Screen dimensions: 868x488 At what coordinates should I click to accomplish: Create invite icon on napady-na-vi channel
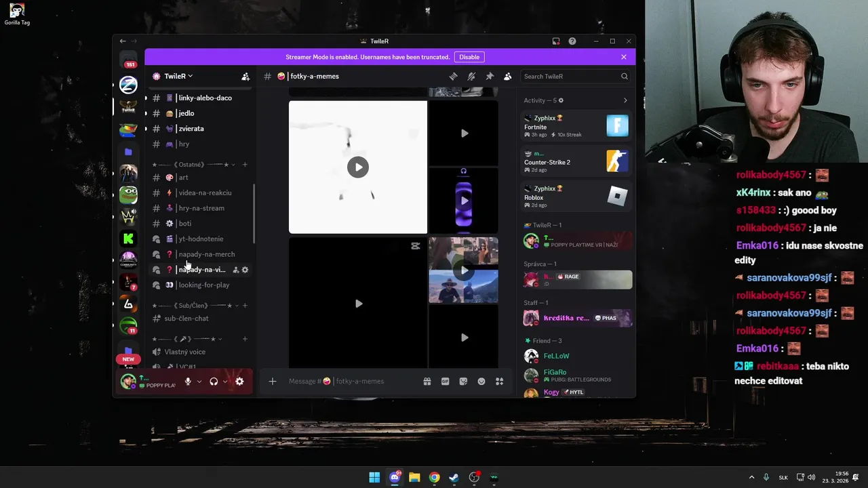(x=235, y=270)
